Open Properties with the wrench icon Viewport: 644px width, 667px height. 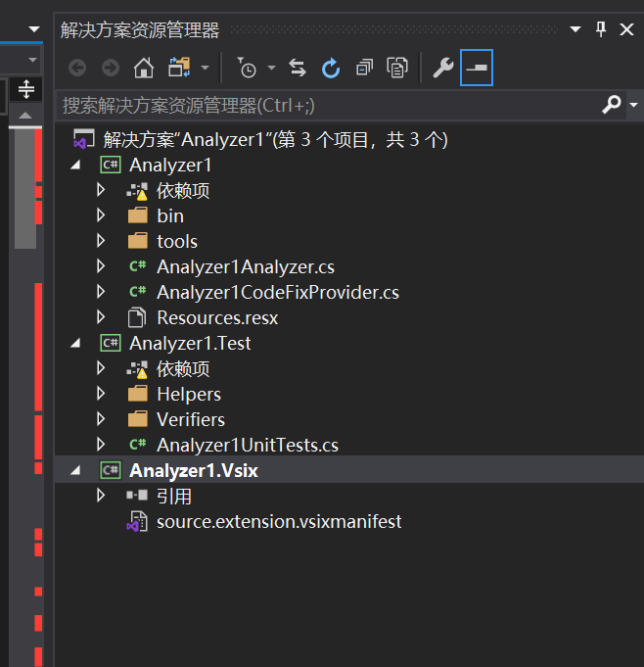click(442, 68)
